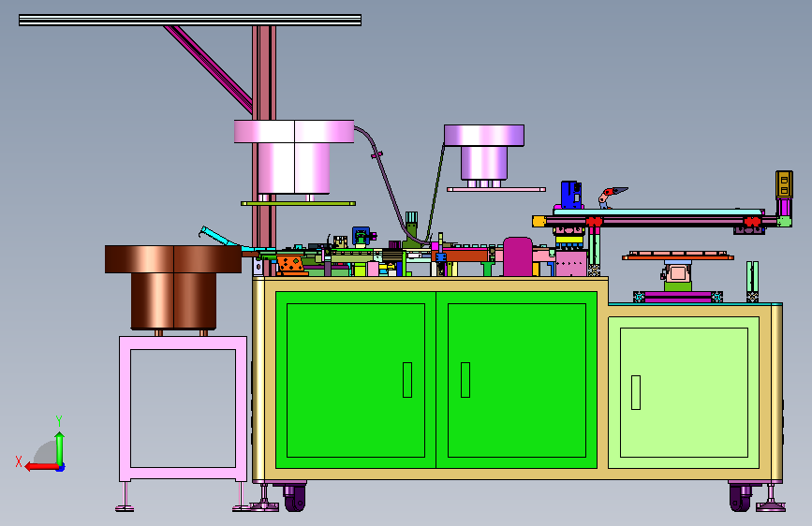The height and width of the screenshot is (526, 812).
Task: Pick the handle on the right bright green door
Action: coord(465,379)
